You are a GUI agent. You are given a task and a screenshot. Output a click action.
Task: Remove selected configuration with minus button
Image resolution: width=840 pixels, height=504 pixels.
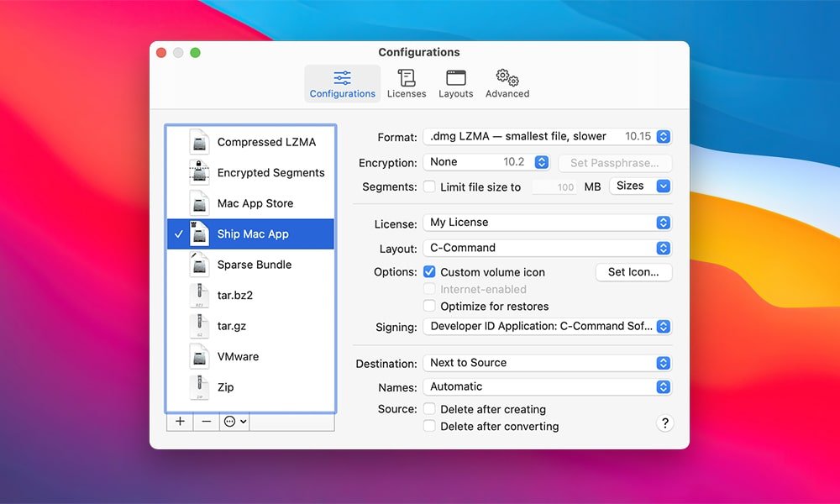(207, 422)
